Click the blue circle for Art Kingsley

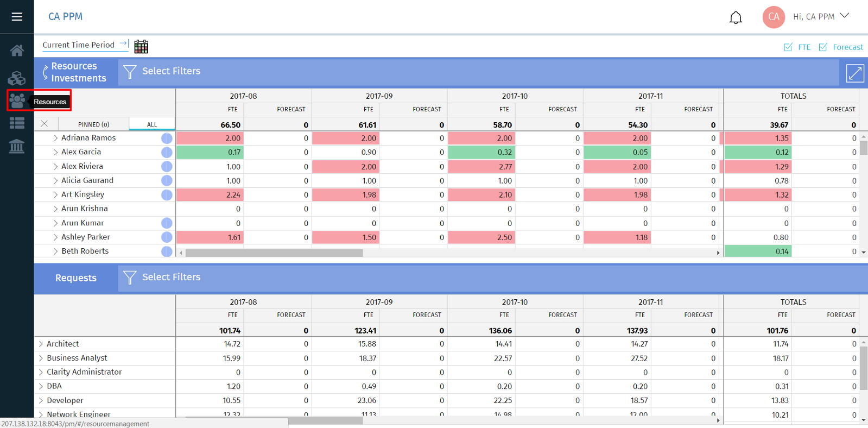(167, 195)
